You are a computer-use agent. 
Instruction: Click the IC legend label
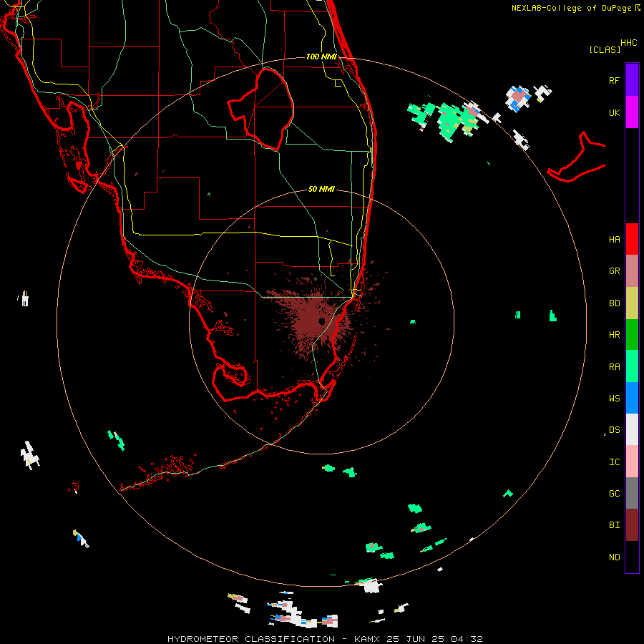[x=614, y=462]
